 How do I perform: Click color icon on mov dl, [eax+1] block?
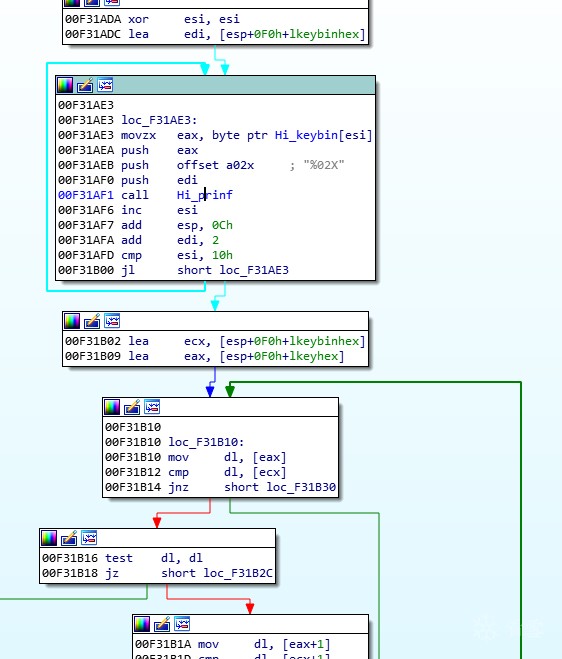tap(142, 624)
